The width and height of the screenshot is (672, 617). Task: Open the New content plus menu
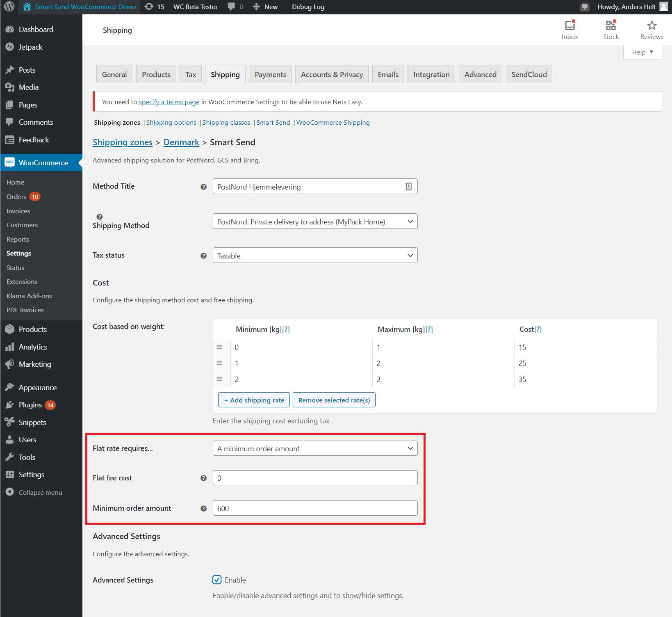point(265,7)
